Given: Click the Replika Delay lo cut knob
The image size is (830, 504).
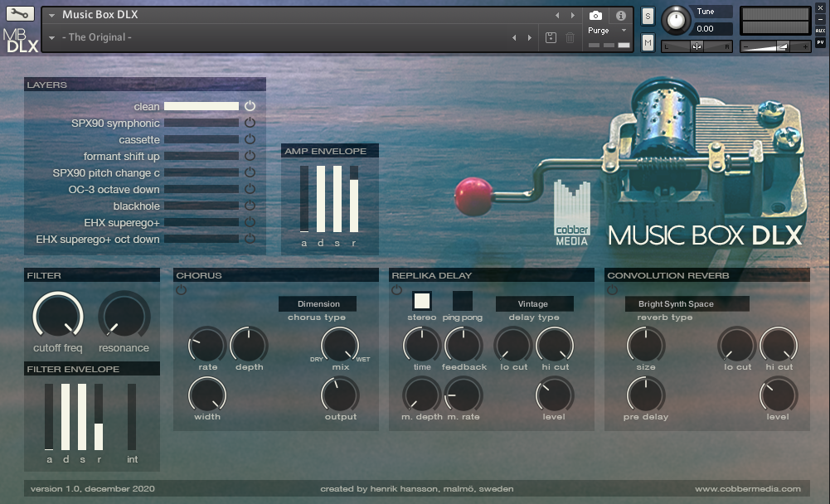Looking at the screenshot, I should (x=513, y=345).
